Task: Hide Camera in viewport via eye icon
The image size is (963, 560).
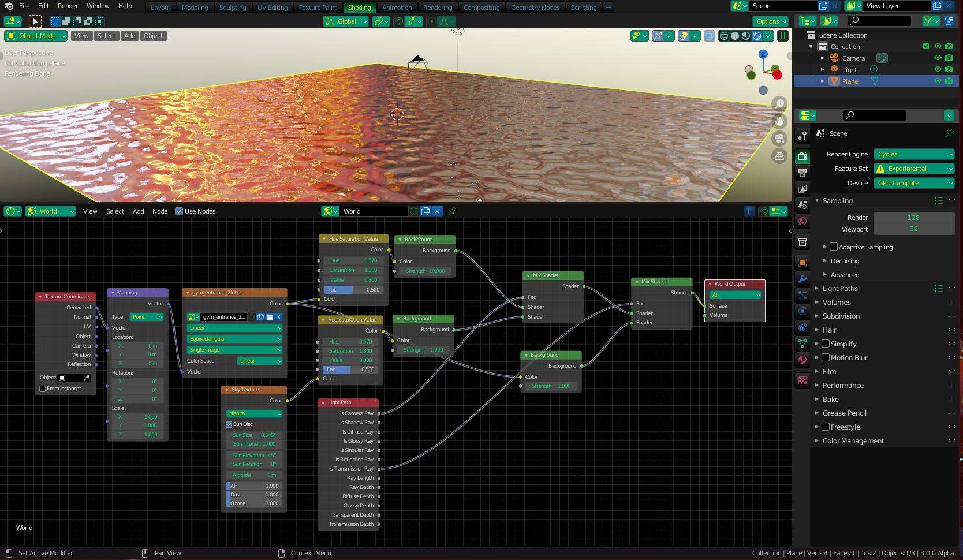Action: [938, 58]
